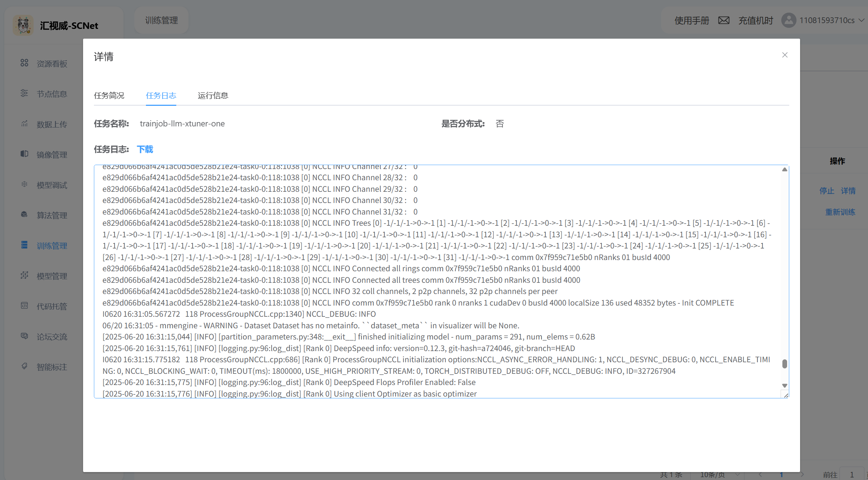Switch to the 运行信息 tab
This screenshot has height=480, width=868.
pos(213,95)
